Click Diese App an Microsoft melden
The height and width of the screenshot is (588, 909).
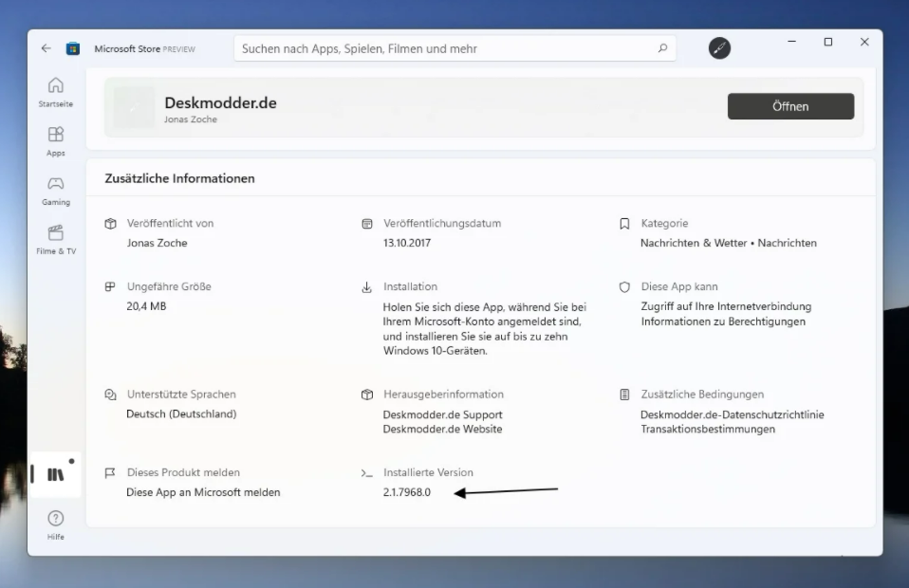click(203, 492)
